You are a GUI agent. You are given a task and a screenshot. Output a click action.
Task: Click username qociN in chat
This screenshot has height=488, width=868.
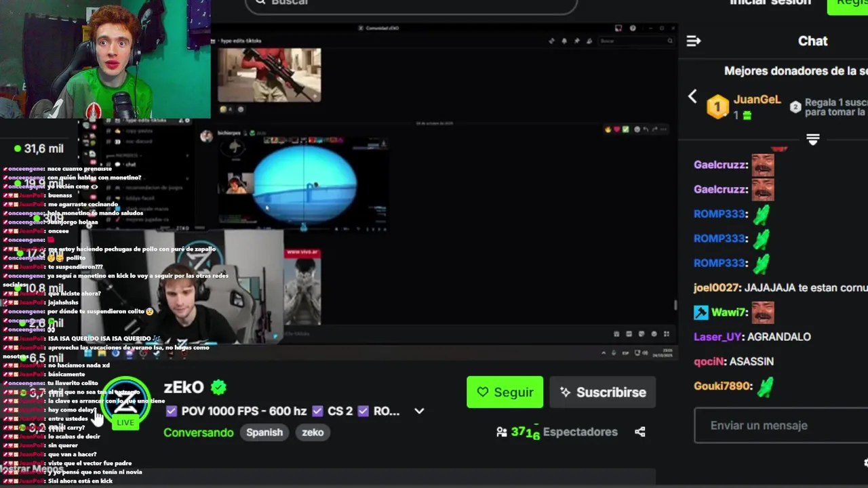click(709, 361)
